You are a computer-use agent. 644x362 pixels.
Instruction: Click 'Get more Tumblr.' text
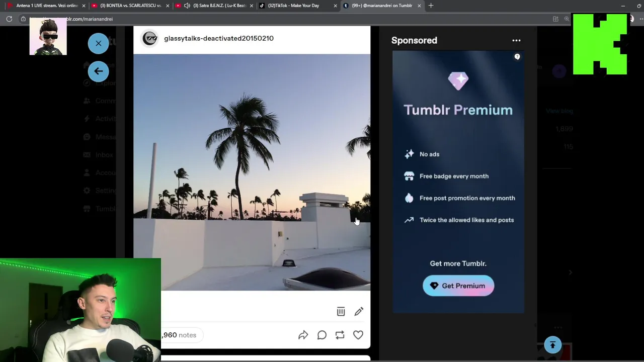pos(458,263)
